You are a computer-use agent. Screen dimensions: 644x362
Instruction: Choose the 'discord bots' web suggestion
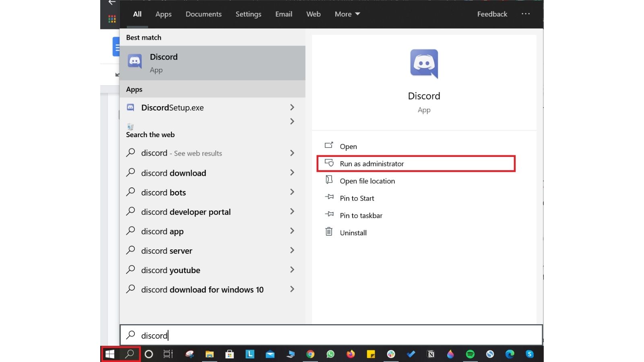[x=163, y=192]
